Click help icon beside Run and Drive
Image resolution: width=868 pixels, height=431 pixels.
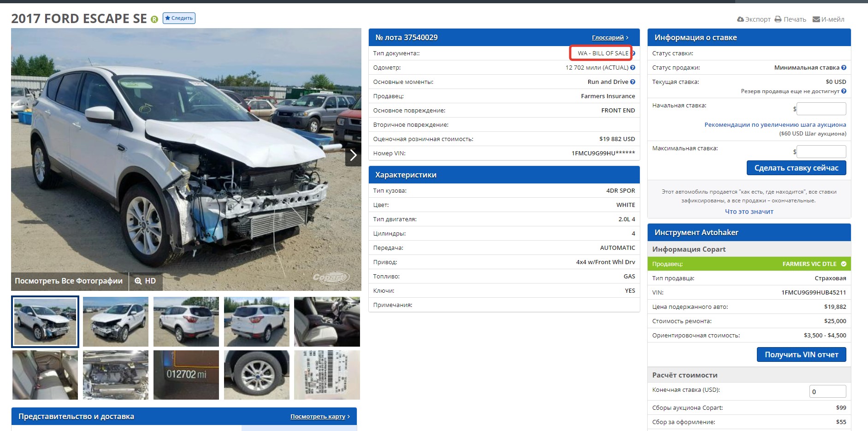(632, 82)
